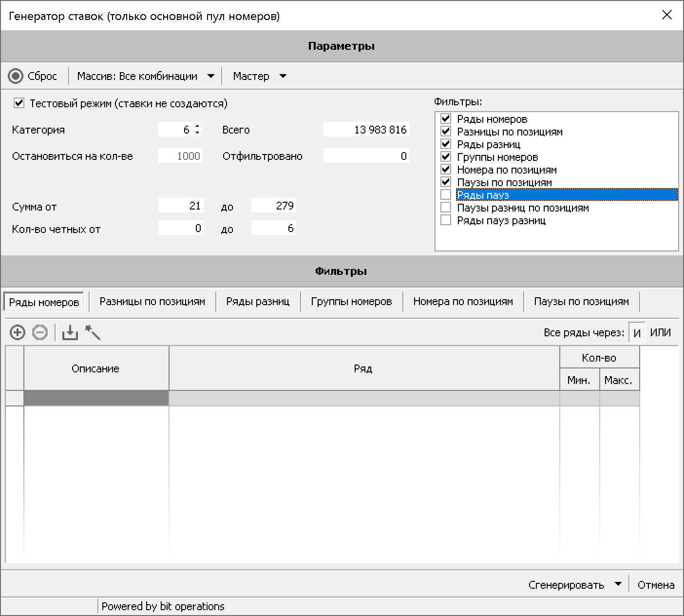Viewport: 684px width, 616px height.
Task: Click the Параметры section header
Action: [342, 46]
